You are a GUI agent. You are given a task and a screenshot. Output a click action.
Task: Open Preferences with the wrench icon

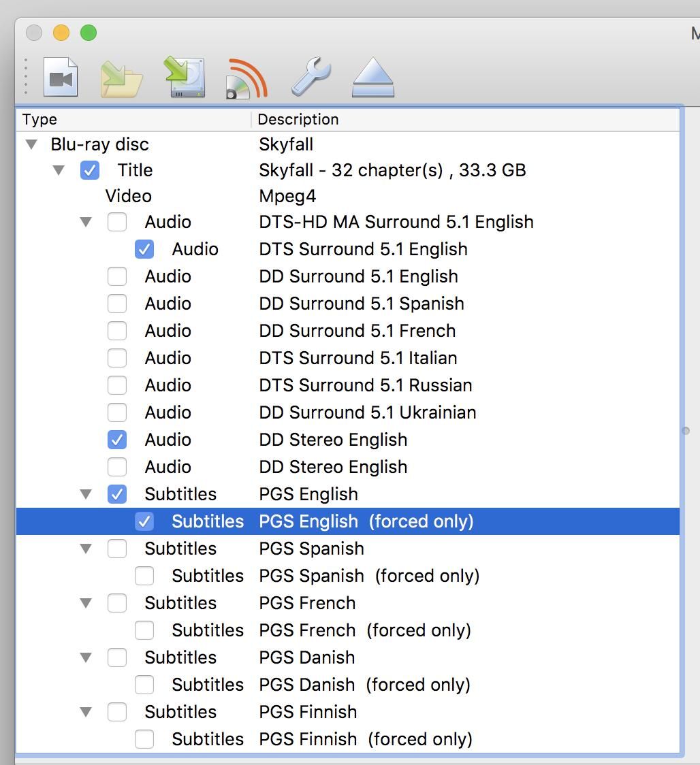click(311, 76)
